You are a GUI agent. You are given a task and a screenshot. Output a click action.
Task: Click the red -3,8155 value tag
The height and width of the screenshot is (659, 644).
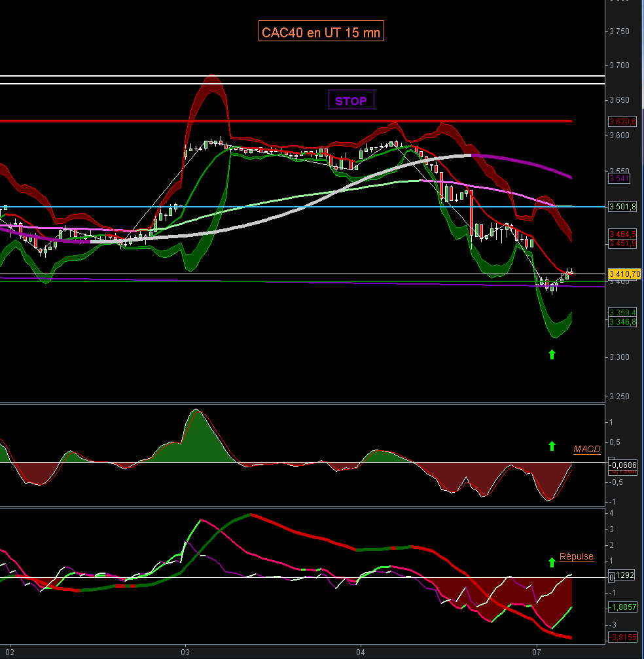pos(622,637)
